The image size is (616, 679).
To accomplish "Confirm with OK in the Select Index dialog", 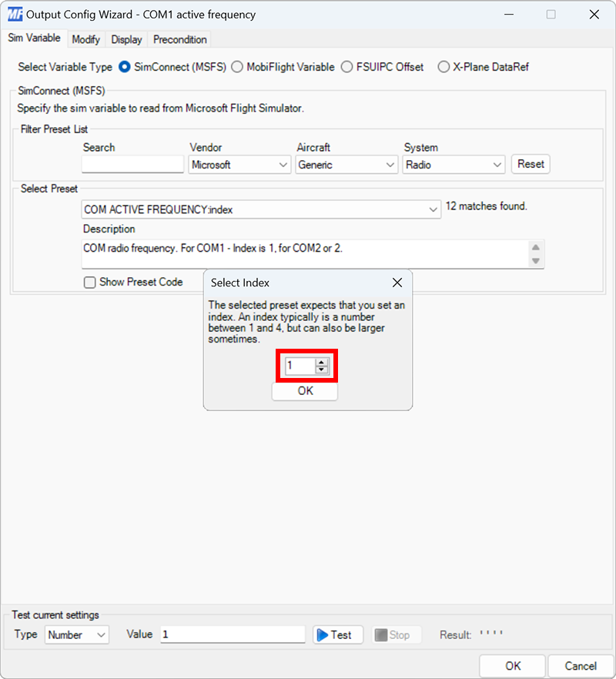I will point(304,390).
